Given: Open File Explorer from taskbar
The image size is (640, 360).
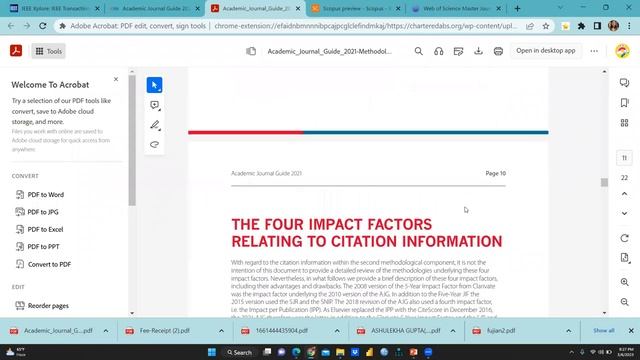Looking at the screenshot, I should pyautogui.click(x=340, y=352).
